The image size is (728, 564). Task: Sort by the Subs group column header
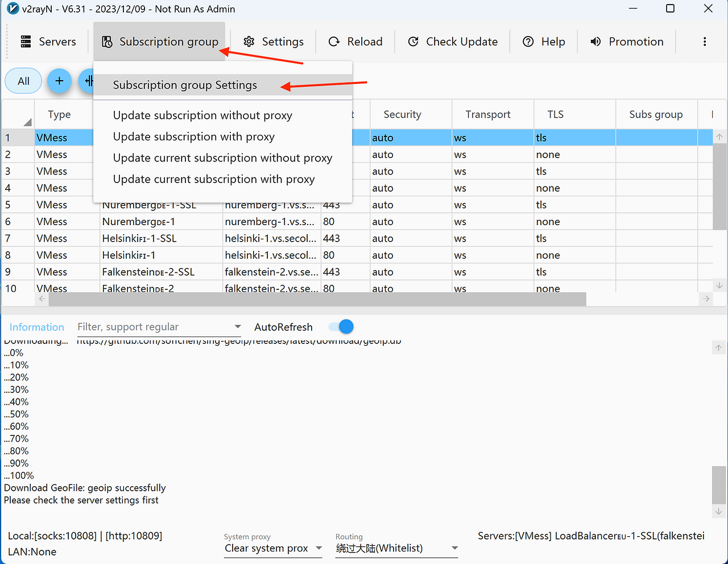pos(656,114)
